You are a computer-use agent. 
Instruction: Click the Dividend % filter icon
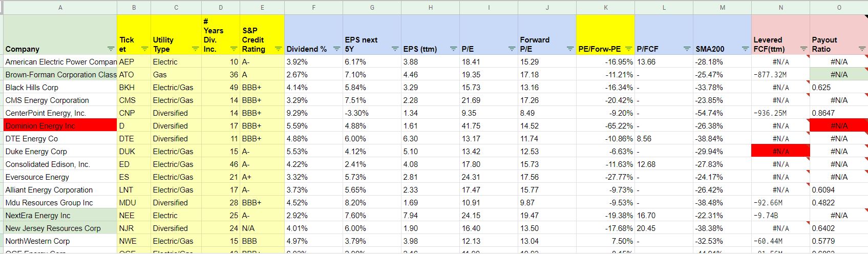(x=336, y=49)
